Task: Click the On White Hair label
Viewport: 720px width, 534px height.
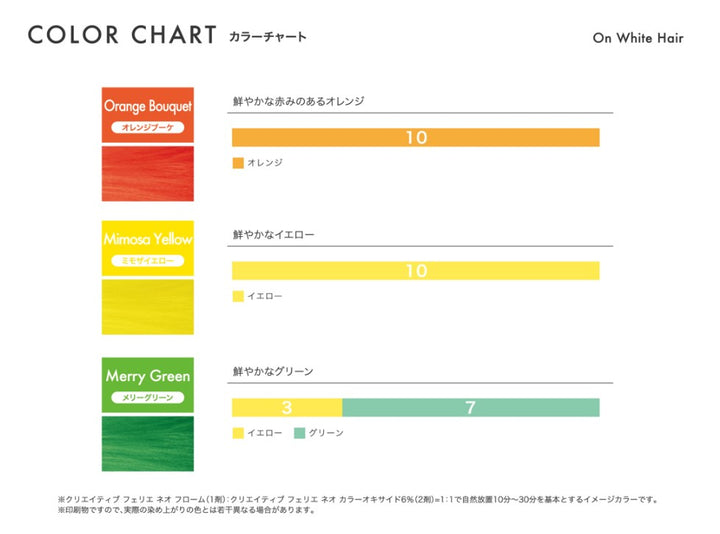Action: 637,39
